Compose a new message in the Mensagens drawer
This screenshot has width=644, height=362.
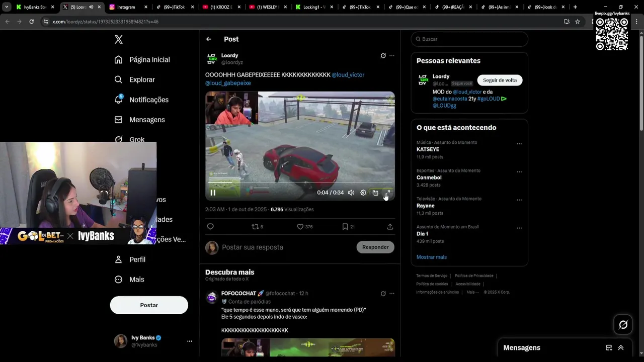click(609, 348)
